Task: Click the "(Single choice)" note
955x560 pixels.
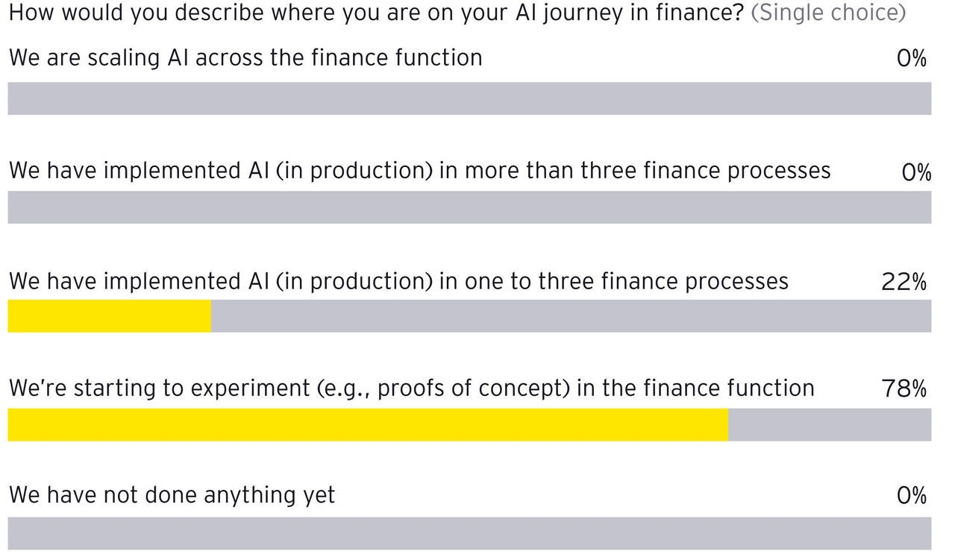Action: coord(828,13)
